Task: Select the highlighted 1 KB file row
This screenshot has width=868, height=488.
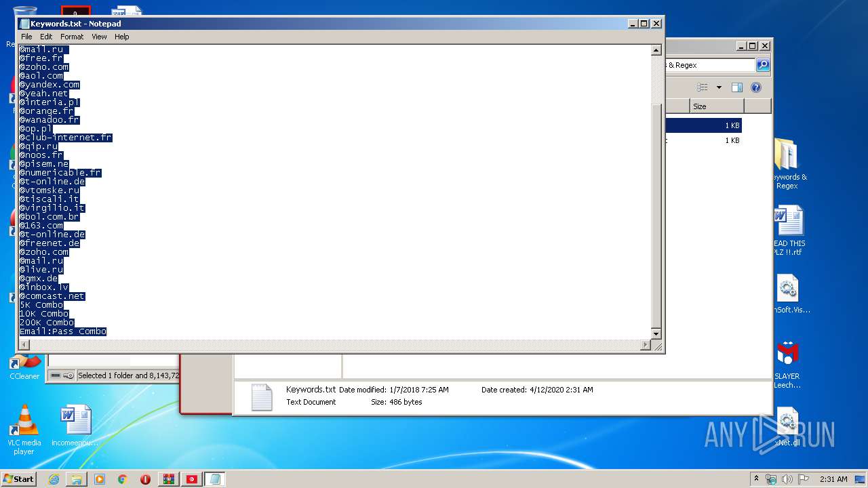Action: (703, 125)
